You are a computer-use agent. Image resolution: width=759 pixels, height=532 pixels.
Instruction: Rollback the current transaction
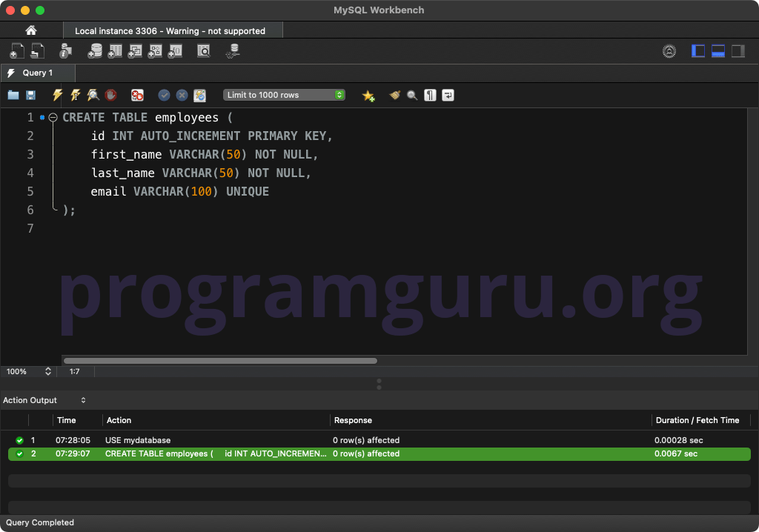[182, 95]
